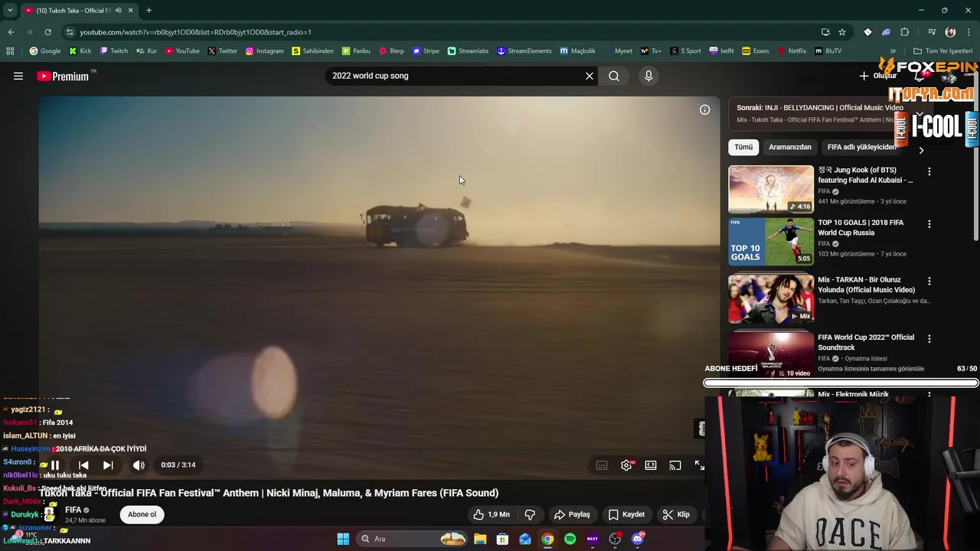Show more filter chips with right arrow
The width and height of the screenshot is (980, 551).
click(921, 150)
